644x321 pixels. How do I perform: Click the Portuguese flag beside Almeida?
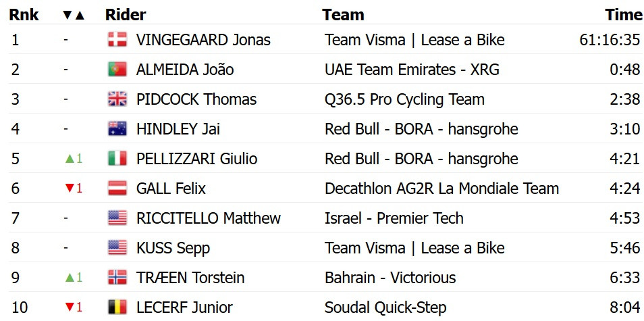click(117, 70)
